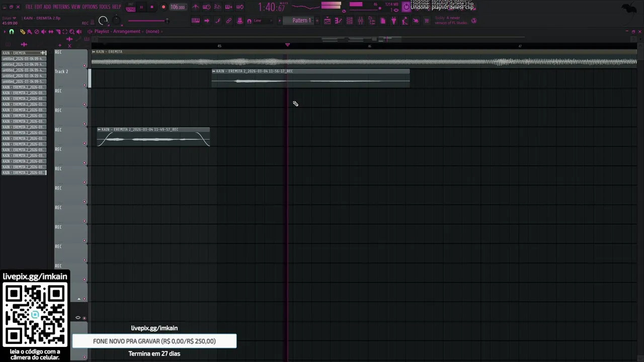The height and width of the screenshot is (362, 644).
Task: Open the VIEW menu
Action: [x=76, y=7]
